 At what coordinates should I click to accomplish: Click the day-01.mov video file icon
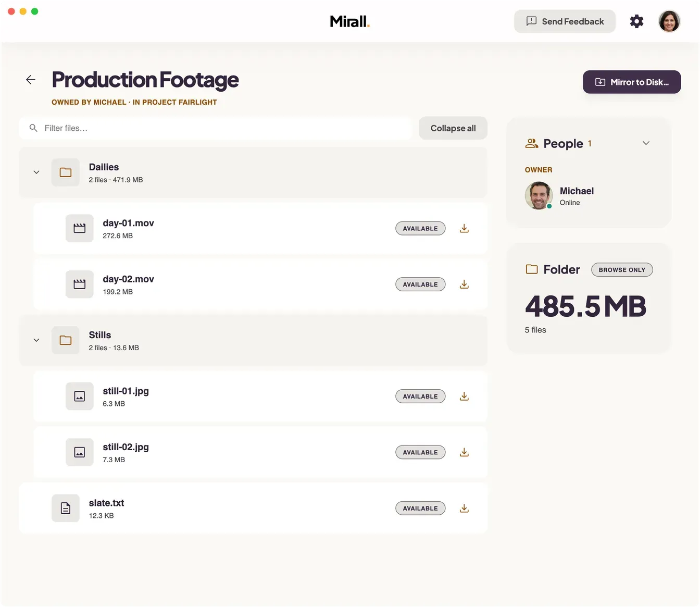(80, 228)
